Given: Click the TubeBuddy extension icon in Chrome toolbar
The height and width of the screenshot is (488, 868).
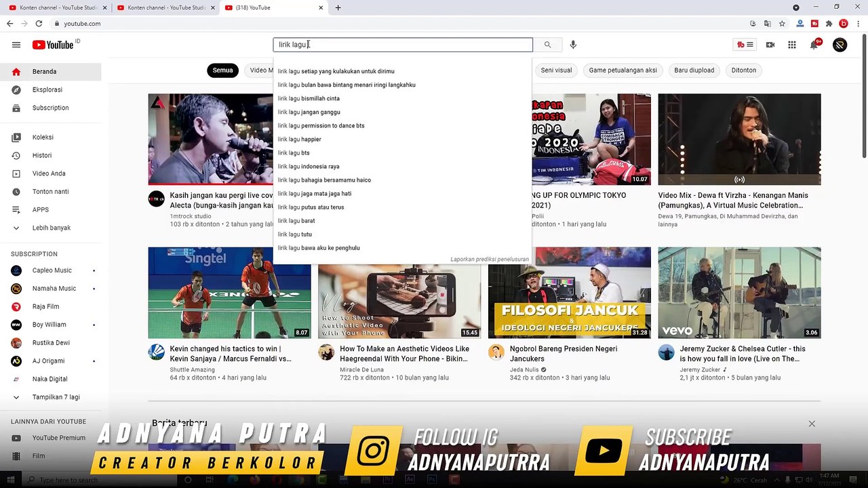Looking at the screenshot, I should click(814, 24).
